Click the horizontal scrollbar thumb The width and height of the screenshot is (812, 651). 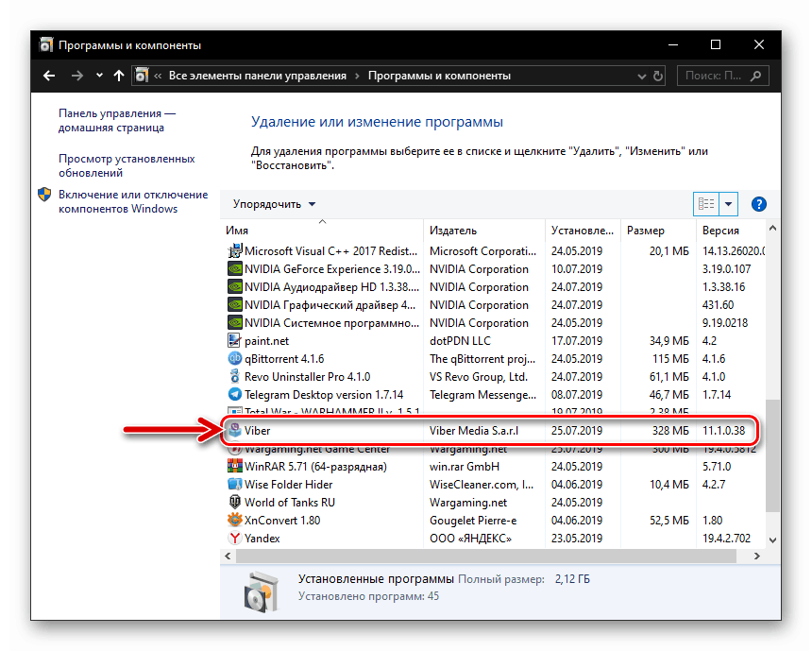pos(485,557)
